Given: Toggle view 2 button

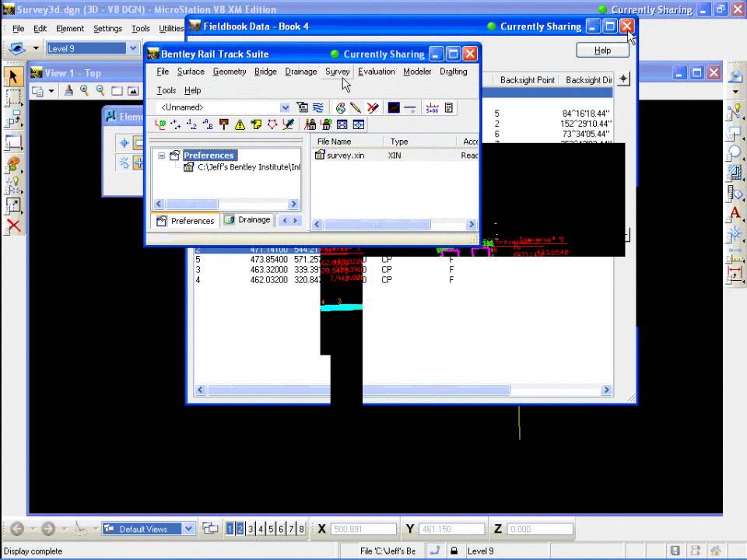Looking at the screenshot, I should [x=240, y=529].
